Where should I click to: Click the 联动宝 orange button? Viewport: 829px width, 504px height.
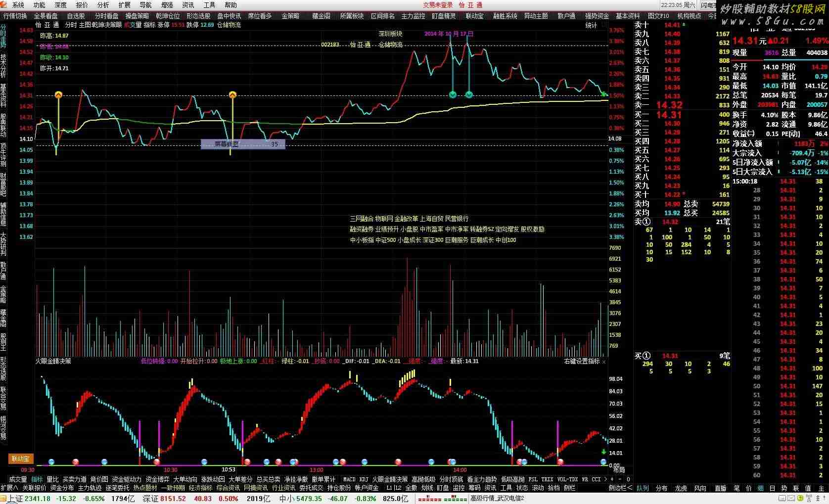coord(21,458)
